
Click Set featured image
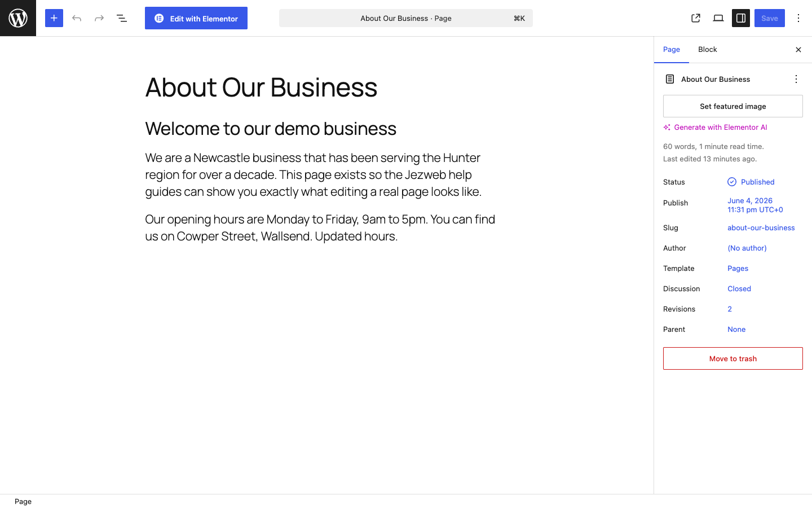[733, 106]
